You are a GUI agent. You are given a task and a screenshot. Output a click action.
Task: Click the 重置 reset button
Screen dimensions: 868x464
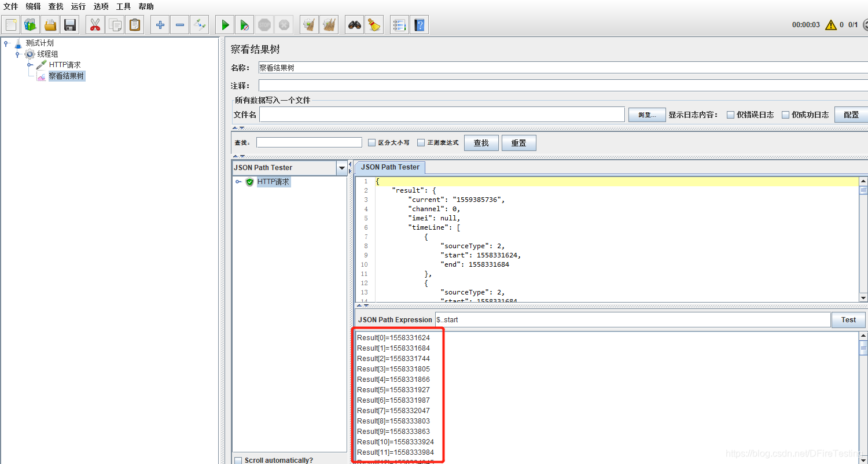[519, 143]
